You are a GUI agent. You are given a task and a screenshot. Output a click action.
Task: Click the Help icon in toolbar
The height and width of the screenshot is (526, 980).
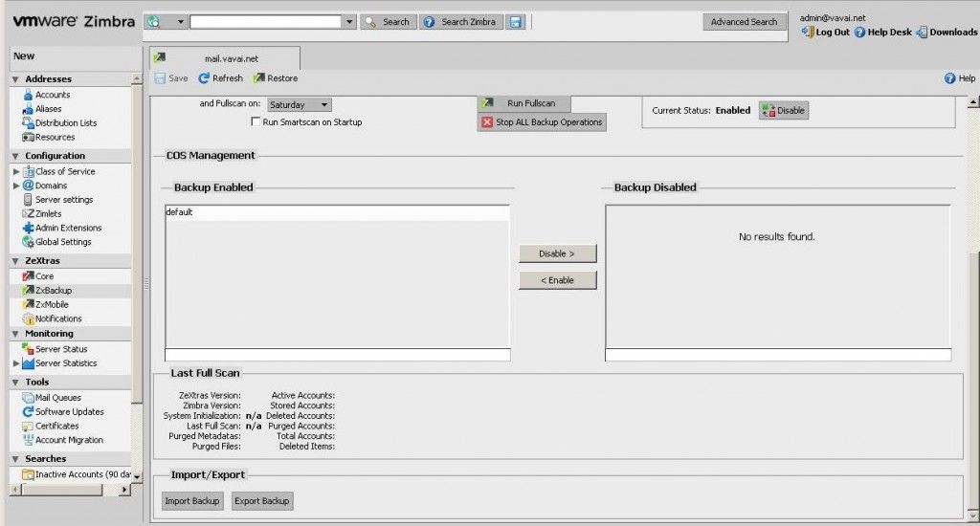coord(949,78)
